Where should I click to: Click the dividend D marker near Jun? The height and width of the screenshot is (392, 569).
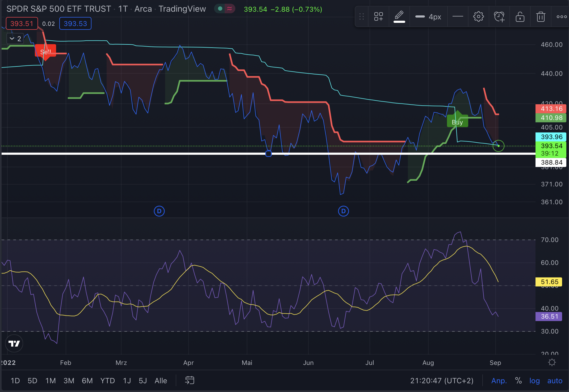click(x=343, y=211)
